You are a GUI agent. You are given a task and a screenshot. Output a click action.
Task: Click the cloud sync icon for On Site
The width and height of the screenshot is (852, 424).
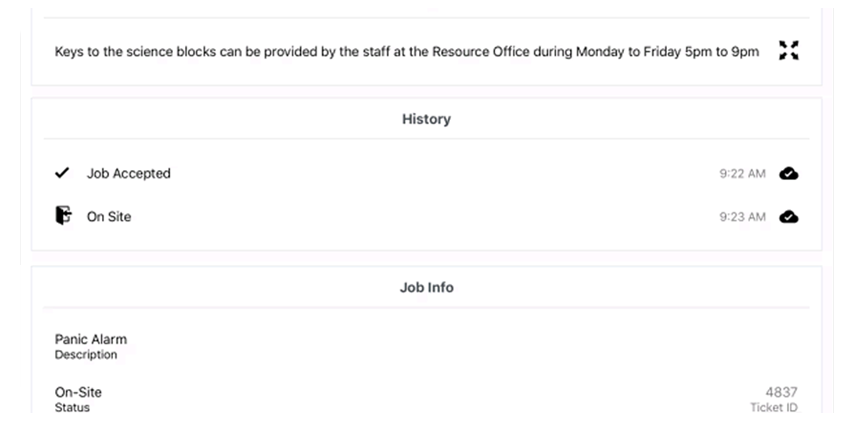click(788, 216)
